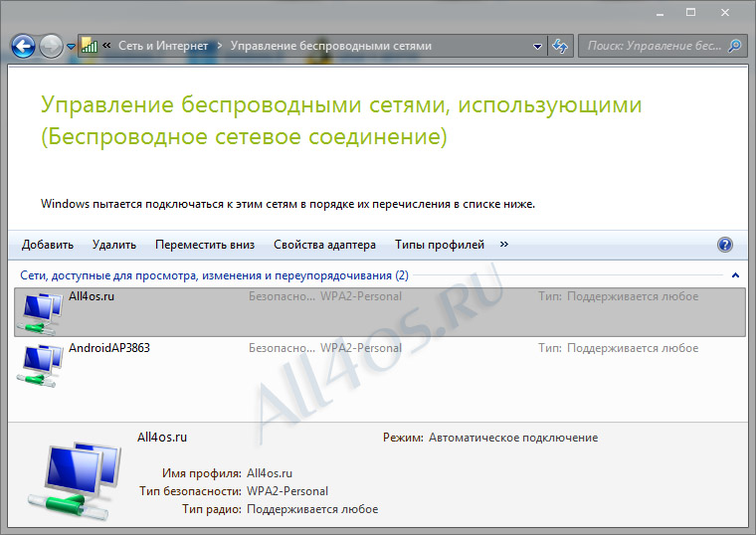Click the group header Сети, доступные для просмотра

[214, 275]
